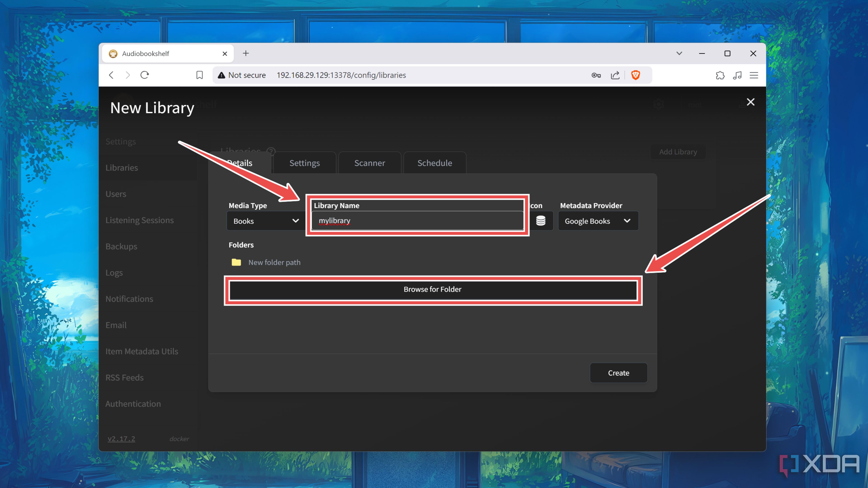Image resolution: width=868 pixels, height=488 pixels.
Task: Bookmark this page with the bookmark icon
Action: coord(199,75)
